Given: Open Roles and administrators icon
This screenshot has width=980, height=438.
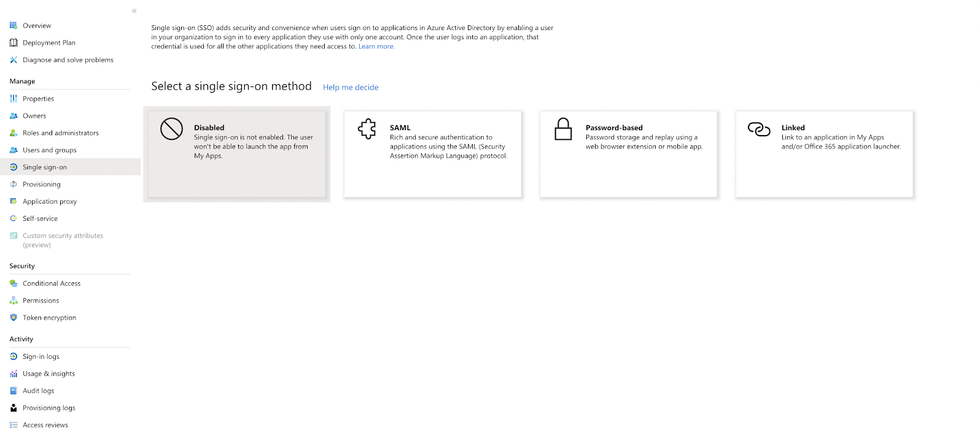Looking at the screenshot, I should [x=14, y=133].
